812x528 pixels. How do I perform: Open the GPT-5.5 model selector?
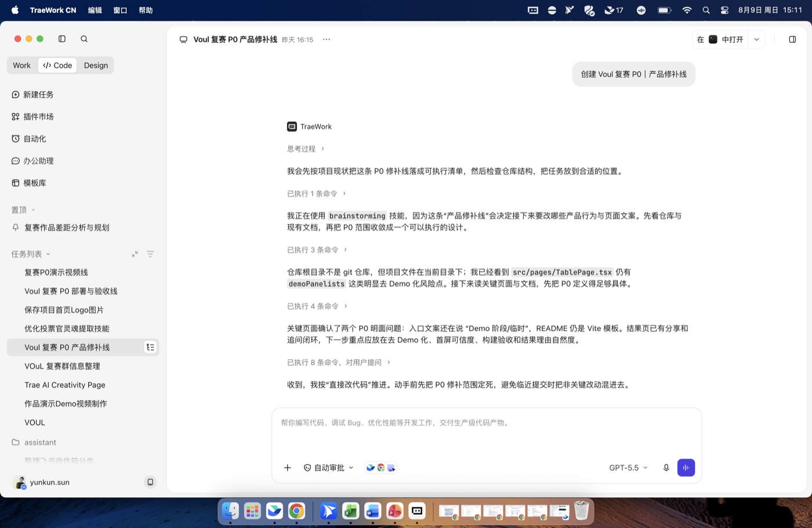tap(628, 468)
